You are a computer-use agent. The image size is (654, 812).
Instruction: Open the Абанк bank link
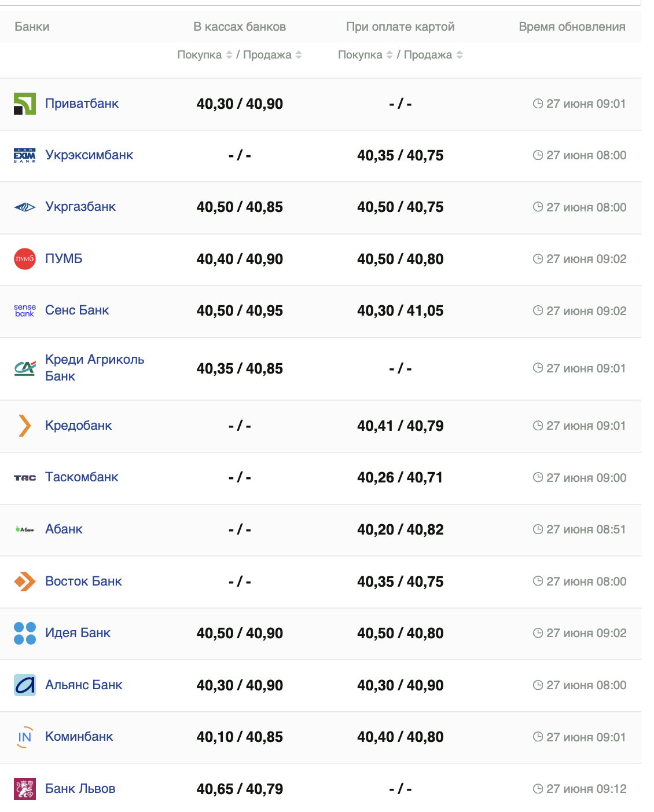pos(64,529)
